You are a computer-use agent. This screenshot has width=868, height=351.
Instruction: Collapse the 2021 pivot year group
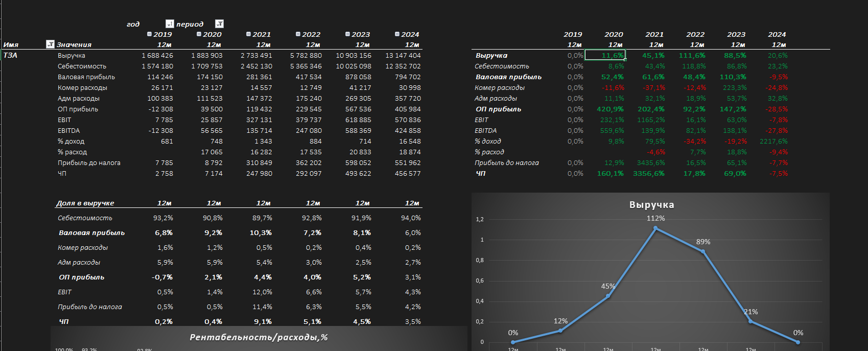tap(248, 34)
